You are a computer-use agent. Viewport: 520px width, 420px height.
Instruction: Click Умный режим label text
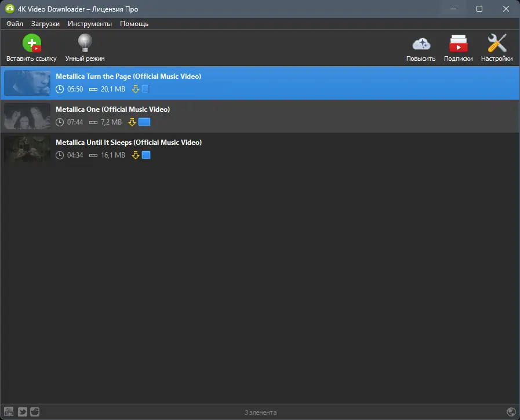coord(85,59)
